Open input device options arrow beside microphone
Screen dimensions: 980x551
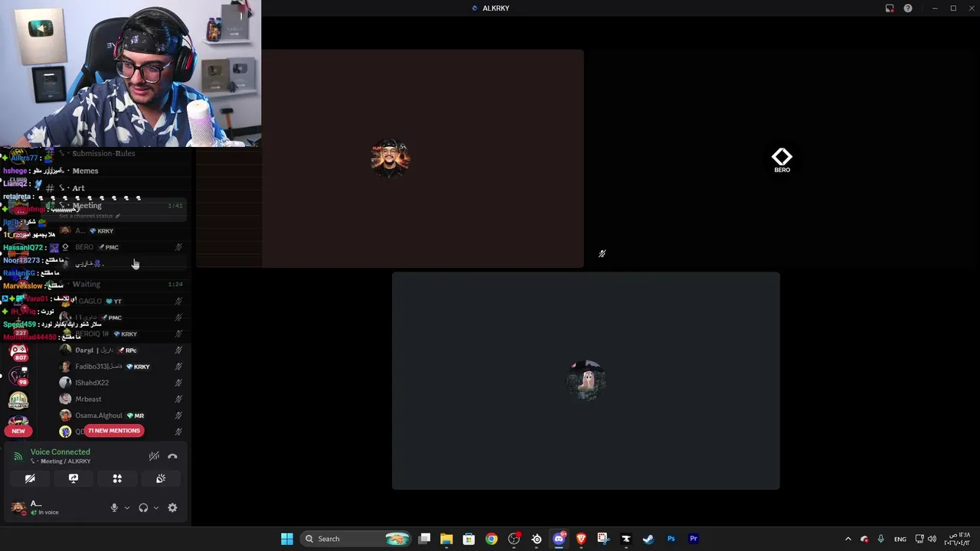point(127,507)
